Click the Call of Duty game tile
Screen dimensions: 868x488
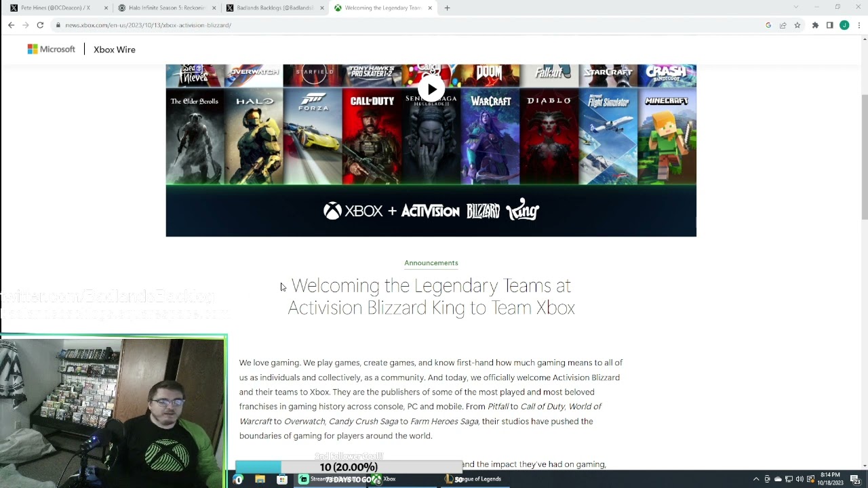tap(372, 136)
